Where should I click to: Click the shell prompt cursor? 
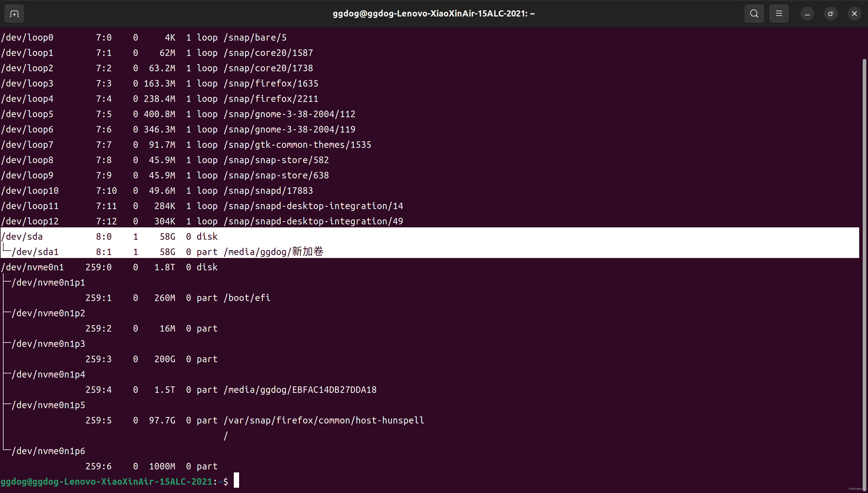236,481
